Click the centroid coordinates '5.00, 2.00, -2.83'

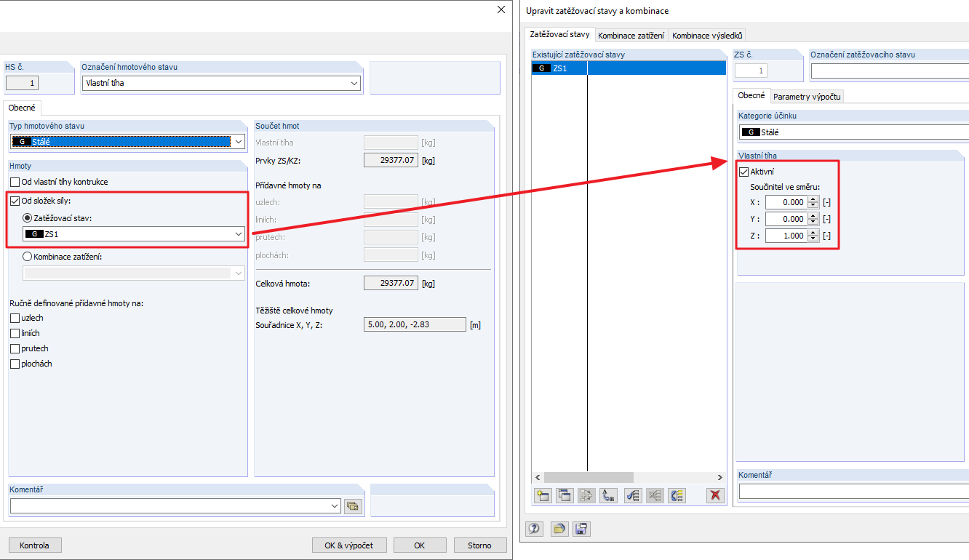coord(414,324)
